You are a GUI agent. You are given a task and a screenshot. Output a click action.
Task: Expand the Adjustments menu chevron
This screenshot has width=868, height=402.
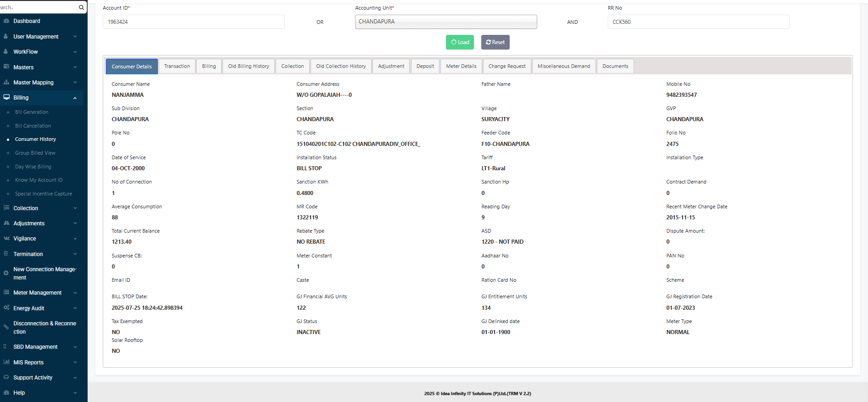75,223
